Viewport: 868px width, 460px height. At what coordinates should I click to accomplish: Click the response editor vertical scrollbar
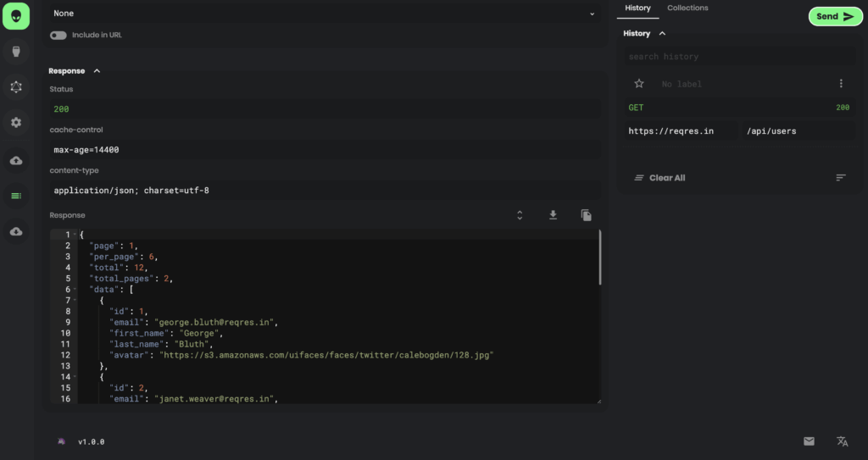point(599,258)
